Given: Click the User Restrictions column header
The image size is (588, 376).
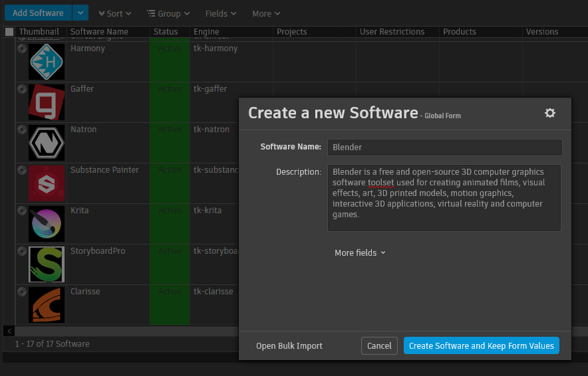Looking at the screenshot, I should [x=398, y=32].
